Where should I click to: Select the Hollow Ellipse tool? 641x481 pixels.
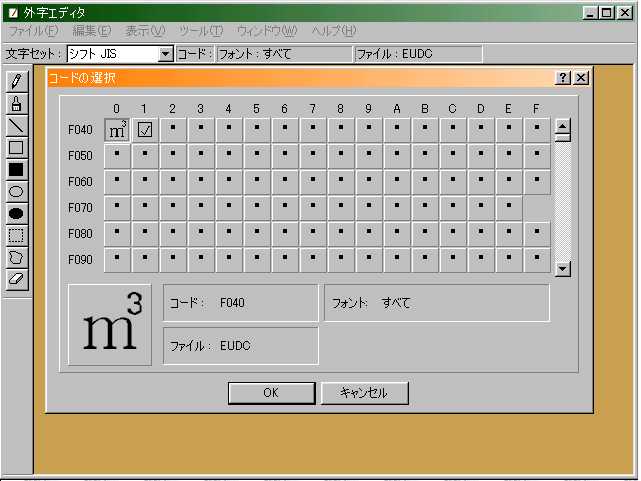(x=16, y=191)
